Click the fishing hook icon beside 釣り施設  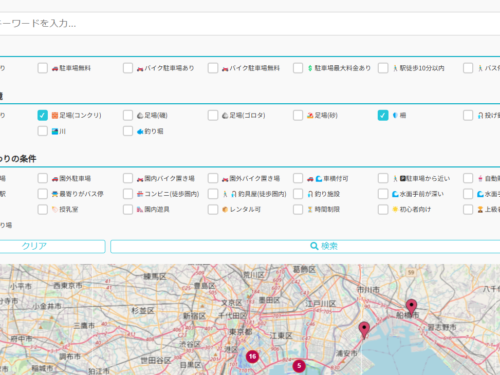coord(310,194)
